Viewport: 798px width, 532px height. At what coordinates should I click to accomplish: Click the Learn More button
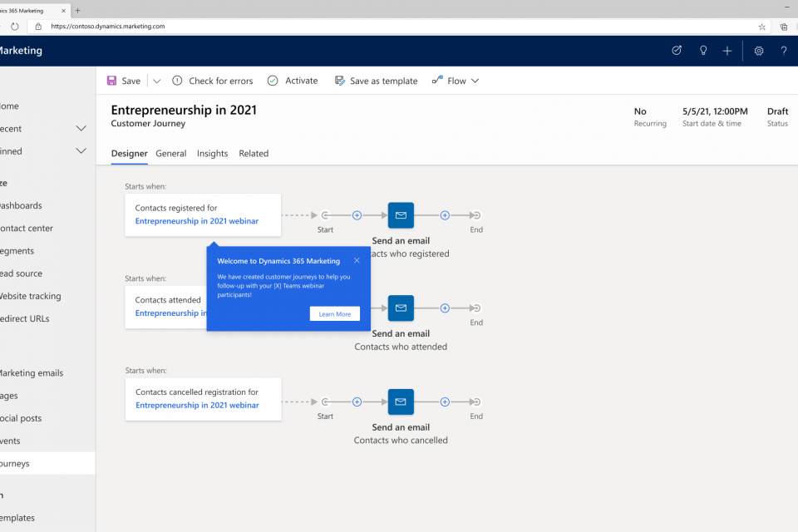point(335,314)
